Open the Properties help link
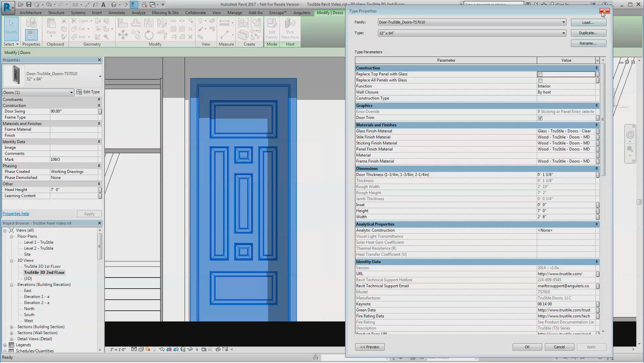Viewport: 644px width, 363px height. tap(16, 214)
